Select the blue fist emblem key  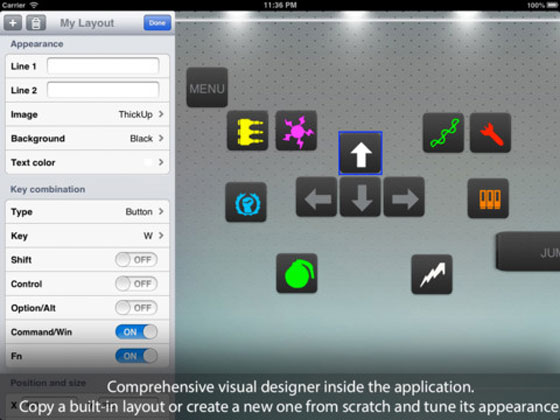tap(246, 202)
